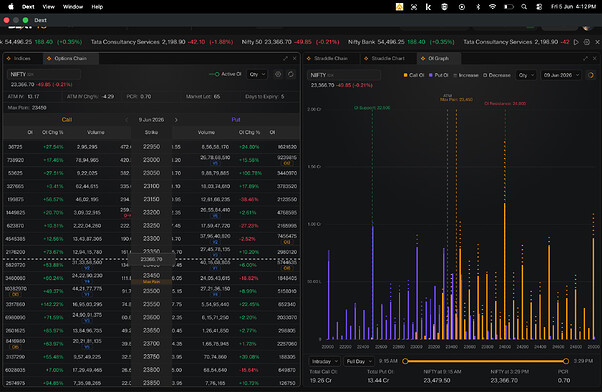Open the Full Day dropdown
Screen dimensions: 602x392
[x=359, y=361]
